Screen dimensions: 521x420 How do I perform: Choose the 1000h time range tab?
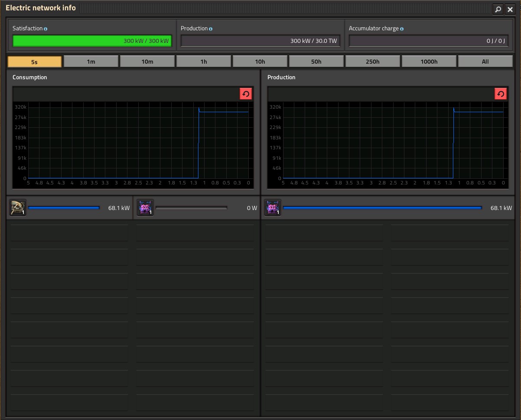click(429, 61)
